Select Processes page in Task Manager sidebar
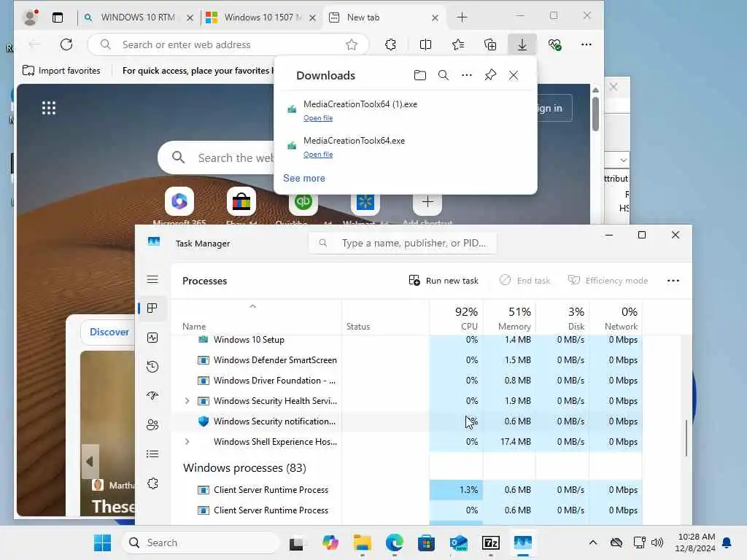Screen dimensions: 747x560 (152, 308)
